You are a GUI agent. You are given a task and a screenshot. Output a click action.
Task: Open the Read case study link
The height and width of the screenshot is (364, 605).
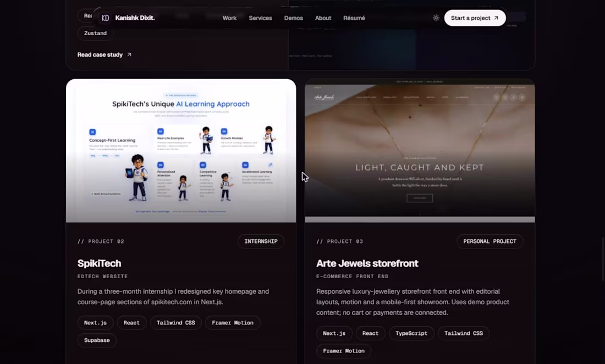(104, 54)
